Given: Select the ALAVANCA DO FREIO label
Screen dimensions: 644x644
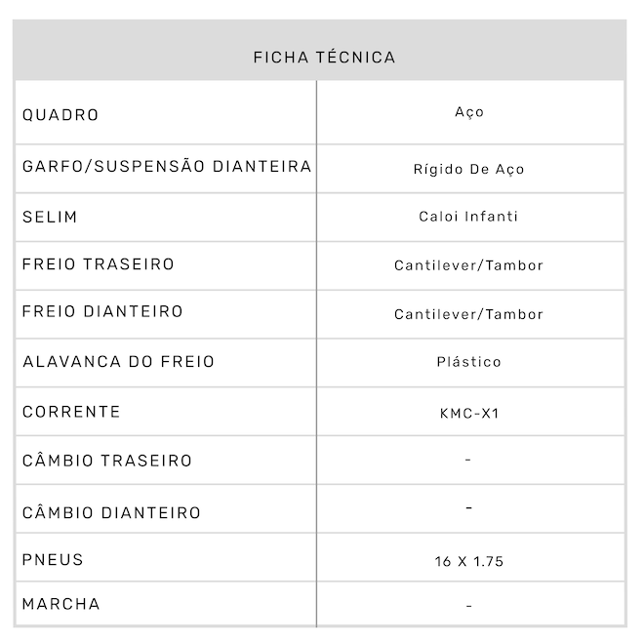Looking at the screenshot, I should [x=118, y=362].
